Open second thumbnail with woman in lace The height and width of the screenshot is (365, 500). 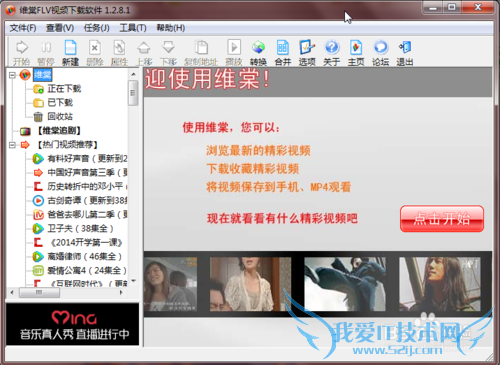pos(250,284)
